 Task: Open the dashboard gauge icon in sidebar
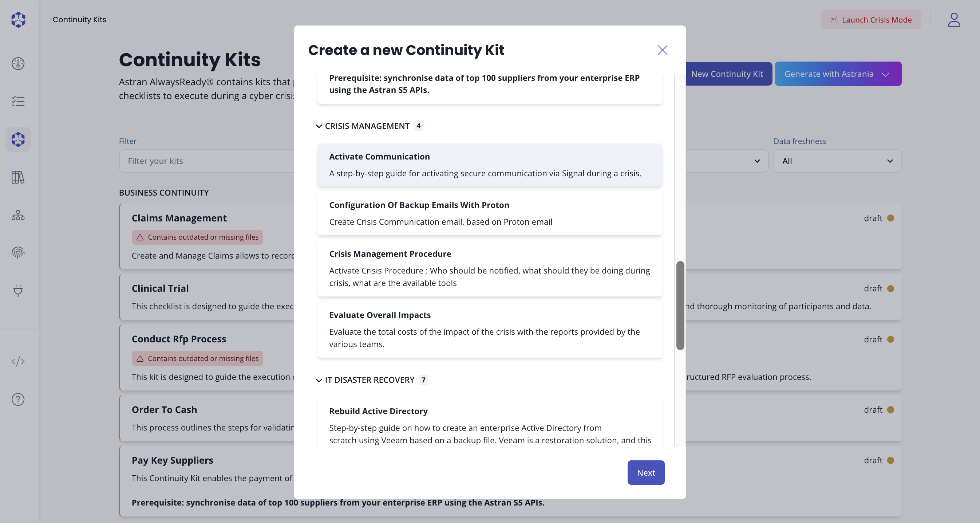click(18, 64)
